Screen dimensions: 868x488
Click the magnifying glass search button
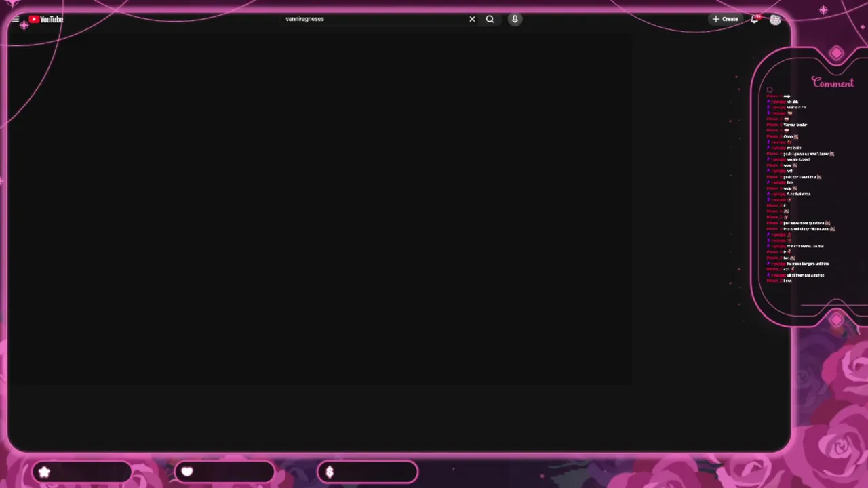(490, 19)
